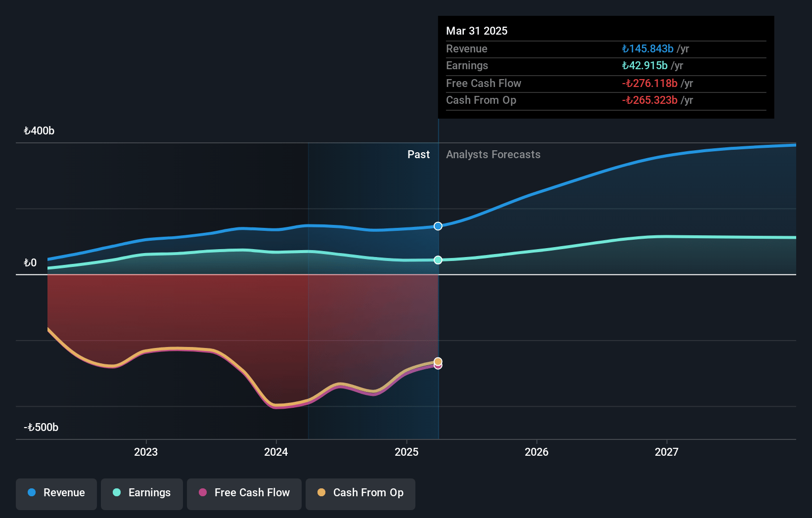
Task: Click the Analysts Forecasts label
Action: point(493,155)
